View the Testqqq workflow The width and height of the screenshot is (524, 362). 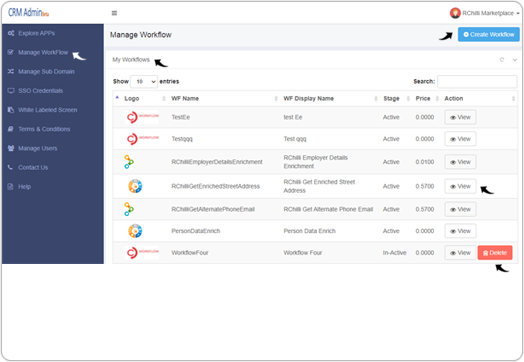[460, 139]
